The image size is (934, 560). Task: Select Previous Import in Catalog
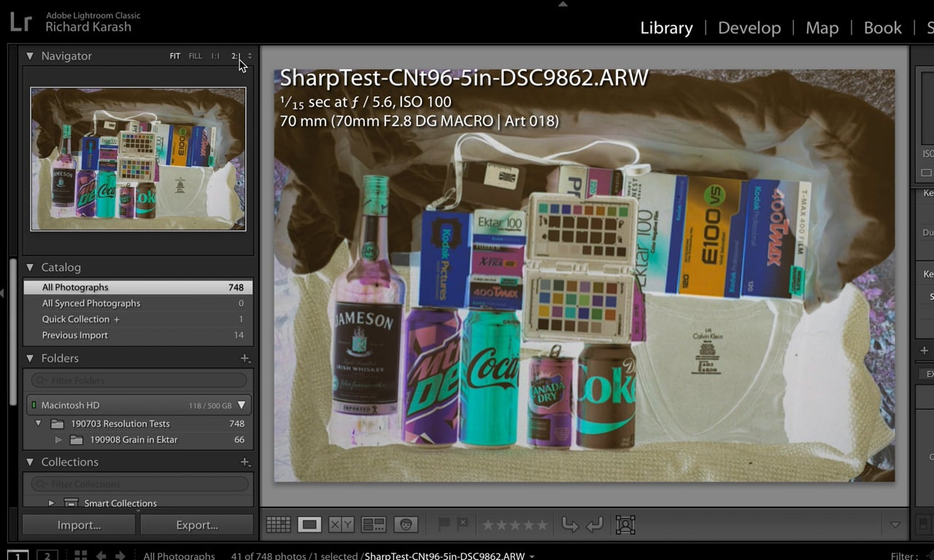pyautogui.click(x=139, y=335)
